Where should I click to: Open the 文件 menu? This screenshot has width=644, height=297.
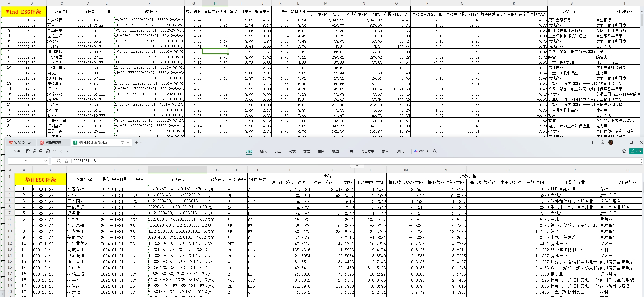[14, 151]
